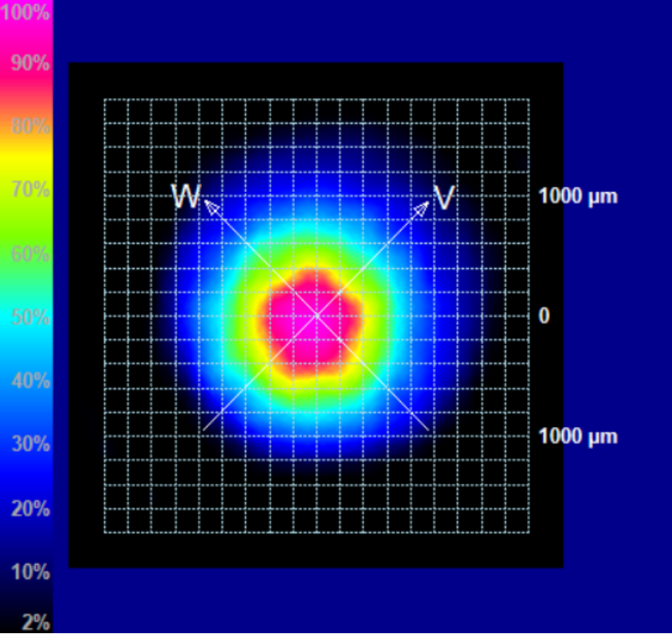Choose the 50% cyan scale mark
The width and height of the screenshot is (672, 634).
click(30, 317)
